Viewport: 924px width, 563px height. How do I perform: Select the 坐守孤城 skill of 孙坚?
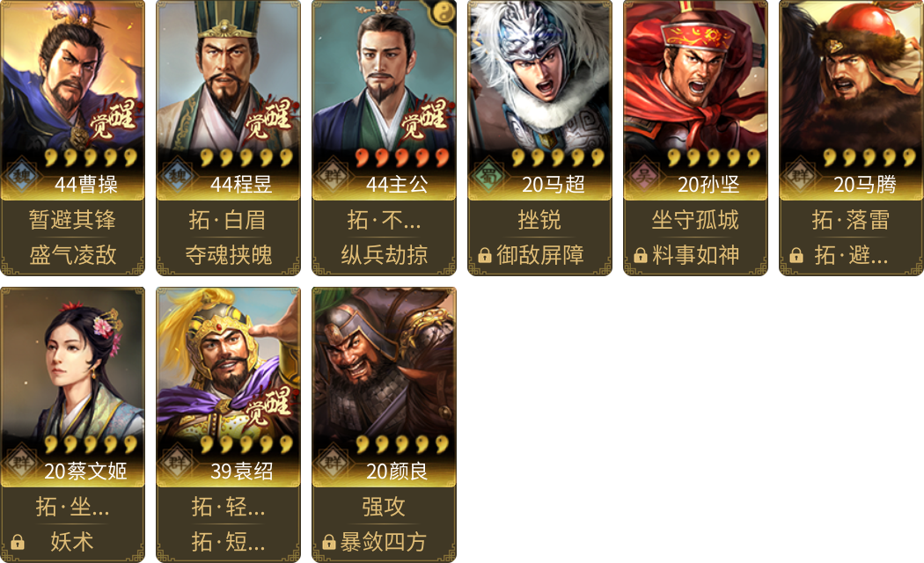coord(695,220)
